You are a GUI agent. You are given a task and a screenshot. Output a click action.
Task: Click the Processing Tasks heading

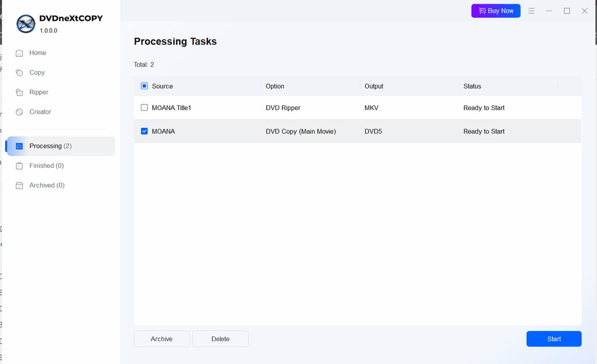tap(175, 41)
